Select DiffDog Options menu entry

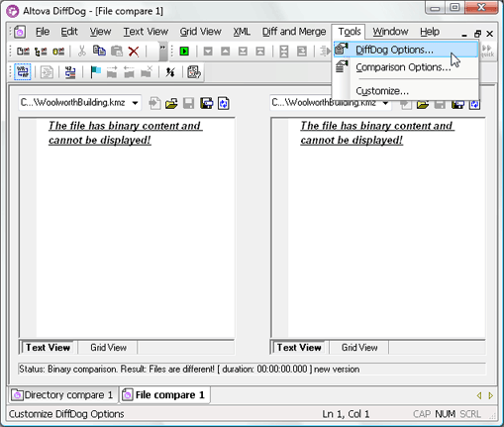tap(406, 50)
